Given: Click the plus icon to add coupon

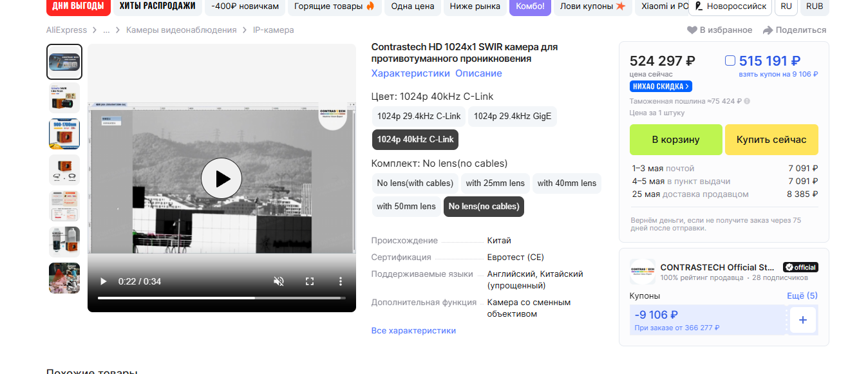Looking at the screenshot, I should pyautogui.click(x=802, y=320).
